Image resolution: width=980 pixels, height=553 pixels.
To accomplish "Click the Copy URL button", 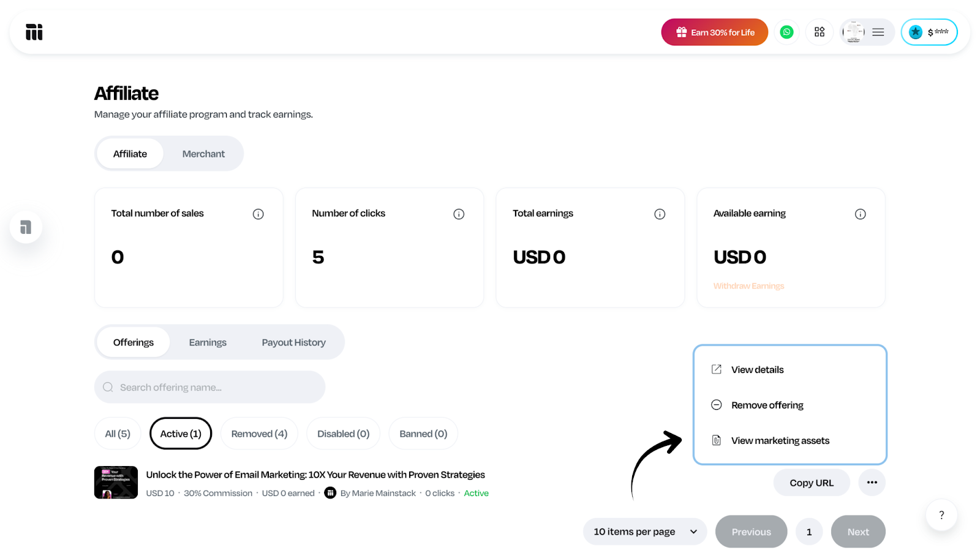I will [811, 483].
